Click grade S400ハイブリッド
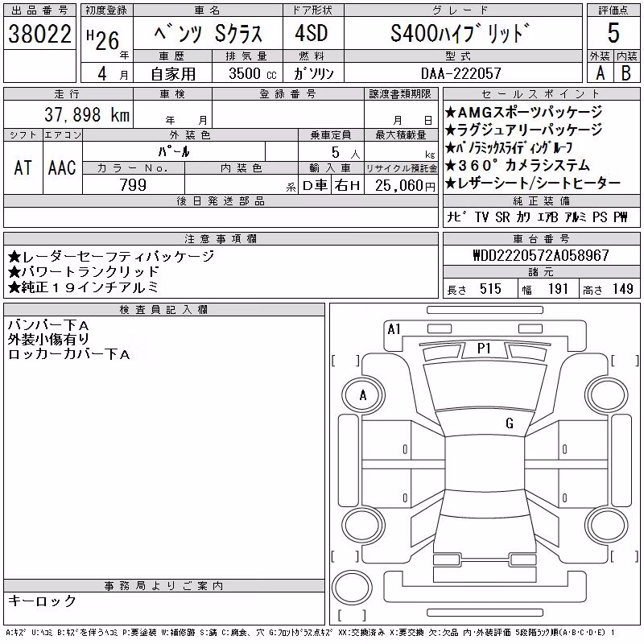 460,33
